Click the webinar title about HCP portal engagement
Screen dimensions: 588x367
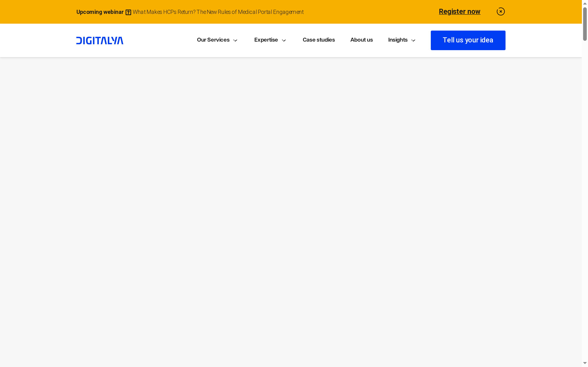click(x=218, y=12)
